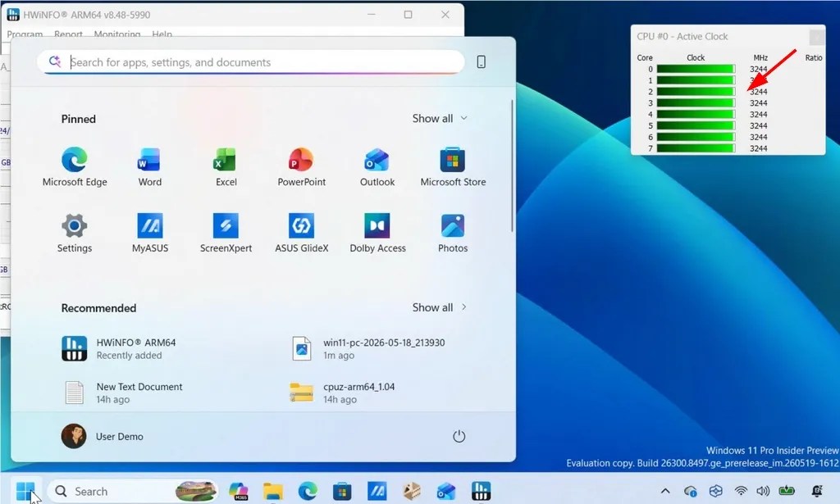Click core 7 clock bar in CPU widget
840x504 pixels.
696,148
